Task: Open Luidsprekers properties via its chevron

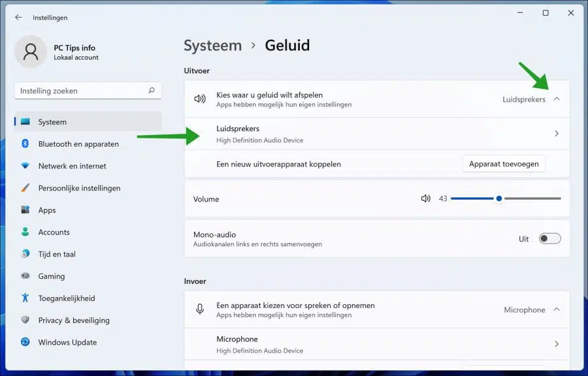Action: (x=557, y=133)
